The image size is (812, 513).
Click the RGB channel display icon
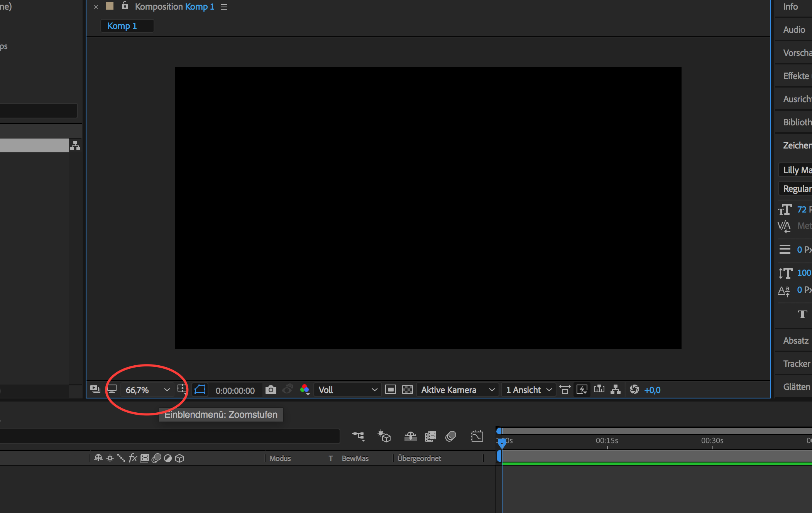click(304, 390)
